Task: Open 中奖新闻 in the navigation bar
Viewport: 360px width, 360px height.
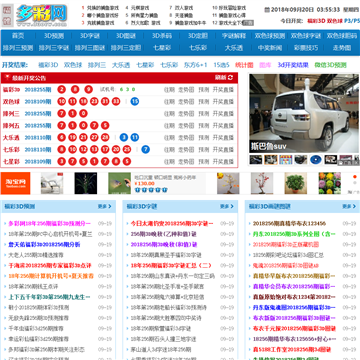Action: [270, 48]
